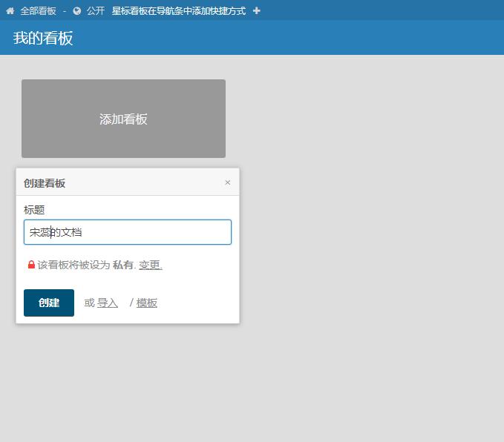This screenshot has height=442, width=504.
Task: Open the 导入 link
Action: pos(108,303)
